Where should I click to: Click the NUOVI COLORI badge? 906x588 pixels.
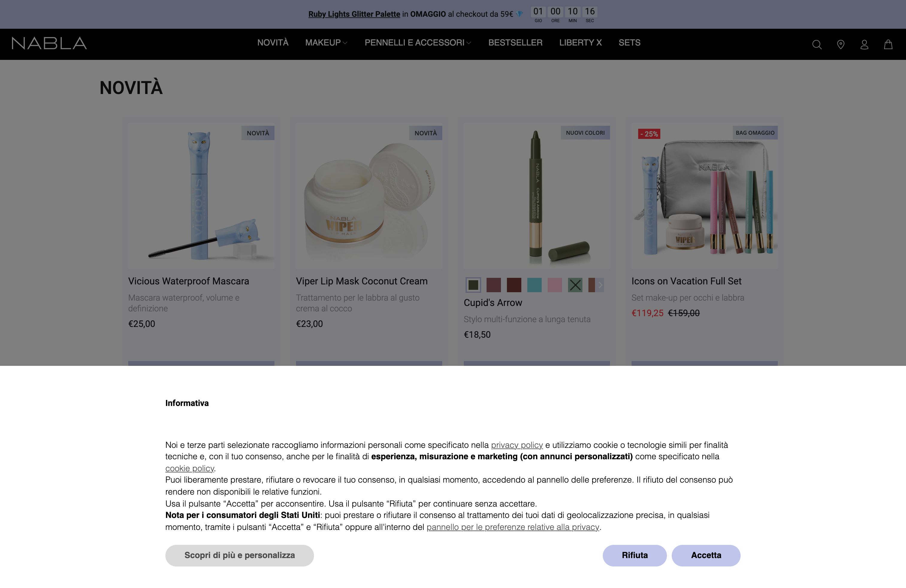[x=585, y=133]
